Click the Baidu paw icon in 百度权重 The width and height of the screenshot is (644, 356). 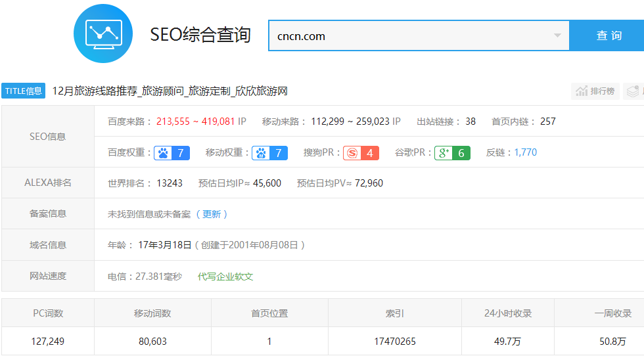click(x=163, y=153)
